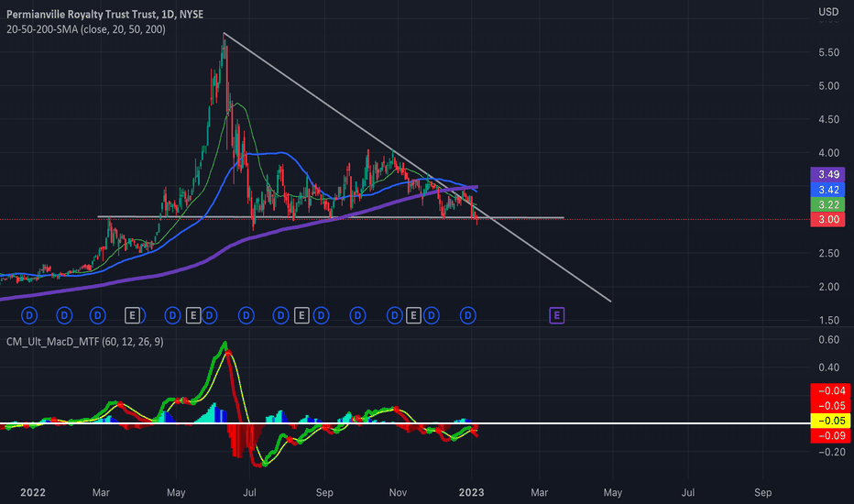This screenshot has height=504, width=854.
Task: Select the CM_Ult_MacD_MTF indicator legend
Action: [84, 342]
